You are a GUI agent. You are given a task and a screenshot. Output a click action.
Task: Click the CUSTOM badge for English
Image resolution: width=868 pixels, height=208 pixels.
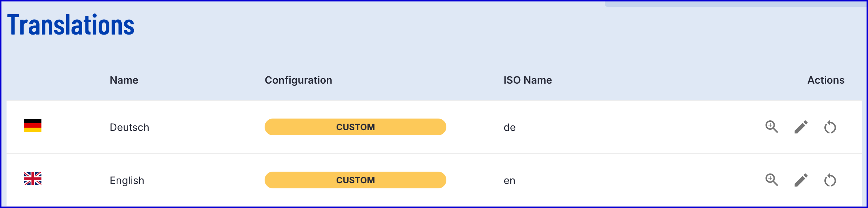coord(355,180)
